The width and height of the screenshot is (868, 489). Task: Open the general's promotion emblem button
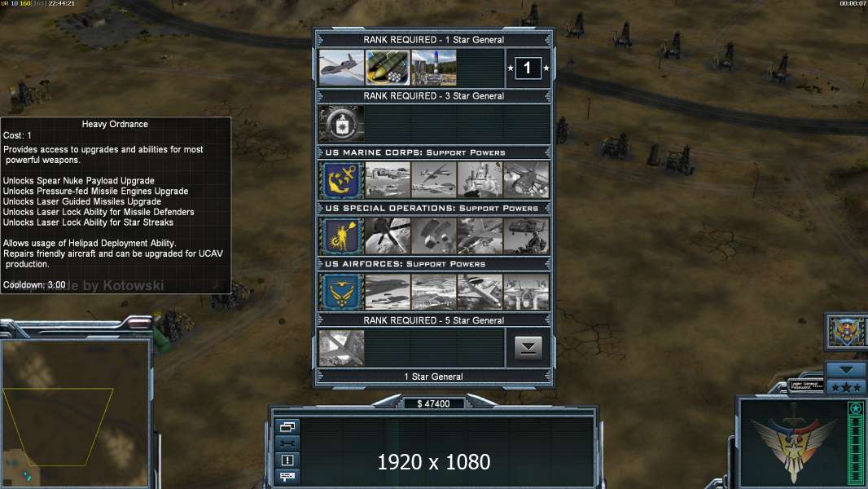pyautogui.click(x=846, y=331)
